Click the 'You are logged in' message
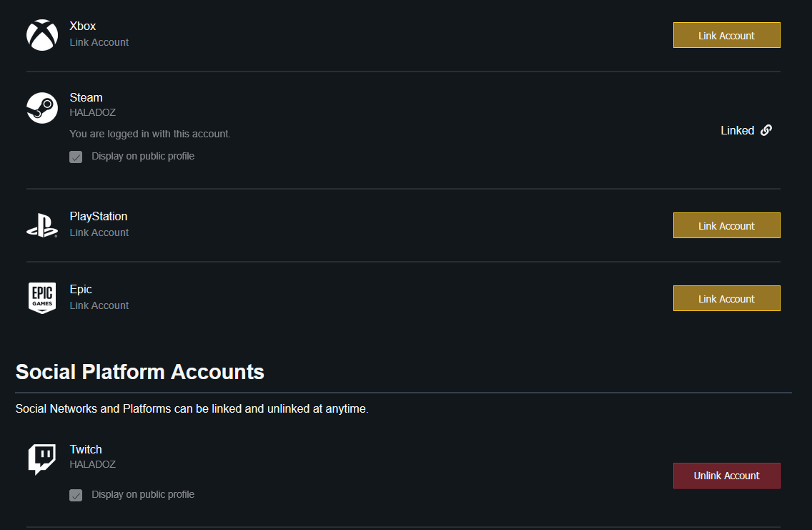 click(150, 134)
